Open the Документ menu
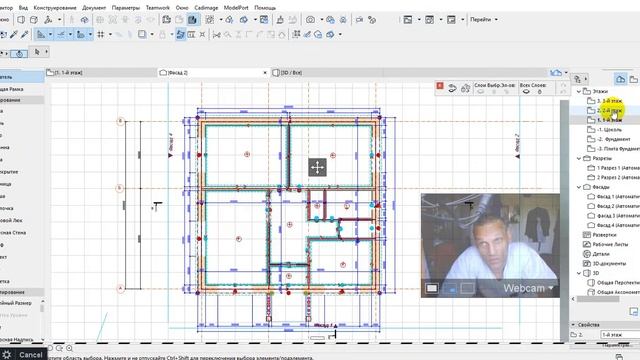 point(94,8)
